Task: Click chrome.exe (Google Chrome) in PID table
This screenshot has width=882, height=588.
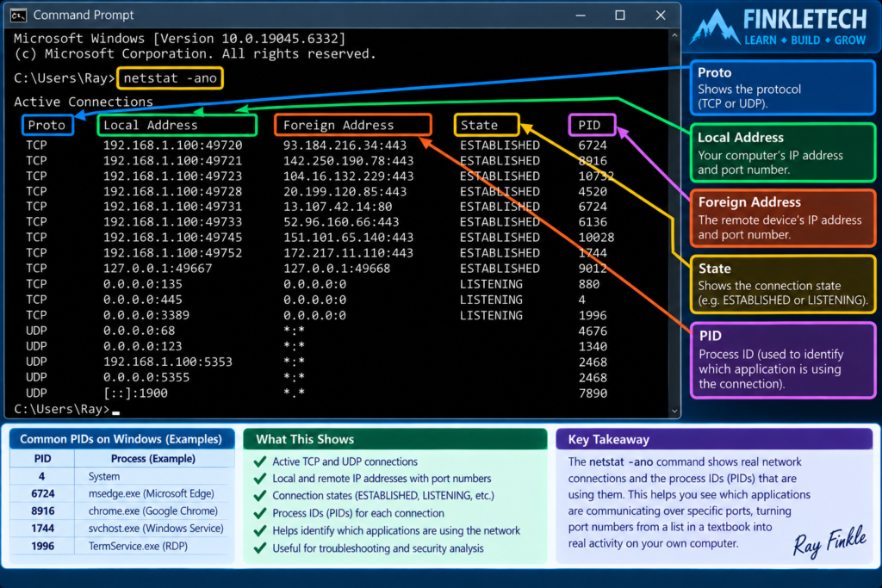Action: coord(153,511)
